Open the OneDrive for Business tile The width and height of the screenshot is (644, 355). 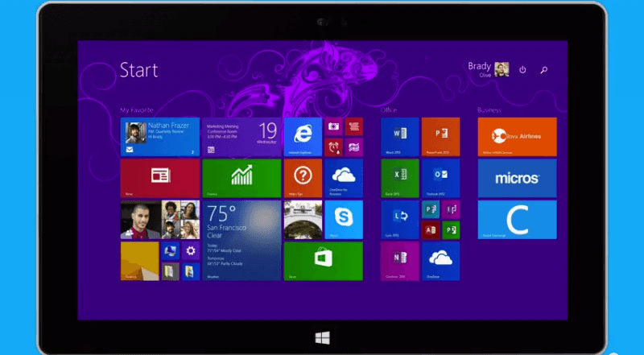point(344,179)
